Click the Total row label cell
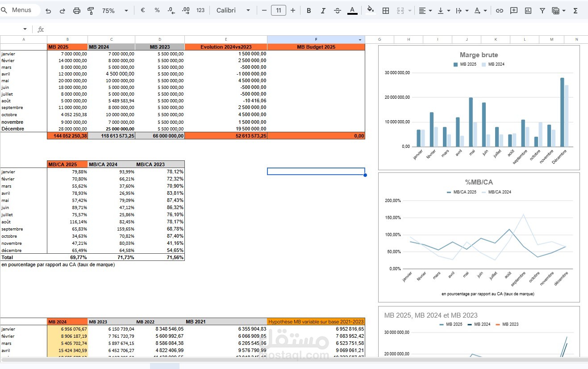Image resolution: width=588 pixels, height=369 pixels. click(x=23, y=258)
